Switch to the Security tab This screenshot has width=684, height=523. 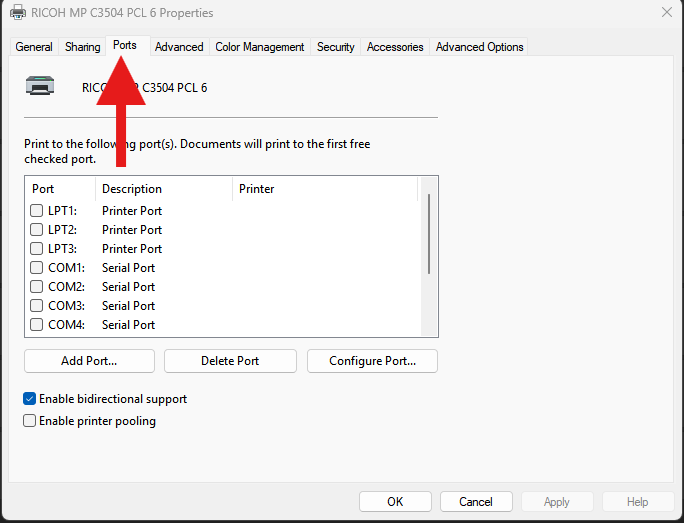(335, 47)
